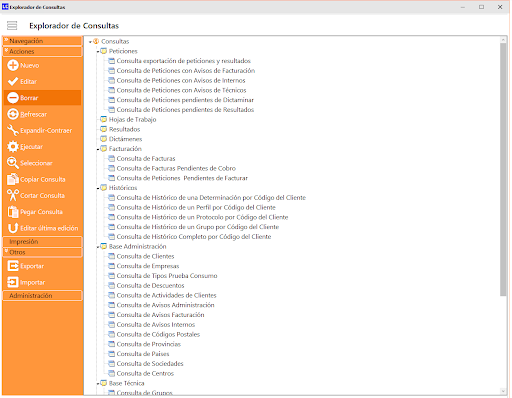The image size is (512, 398).
Task: Open the Impresión section header
Action: [42, 242]
